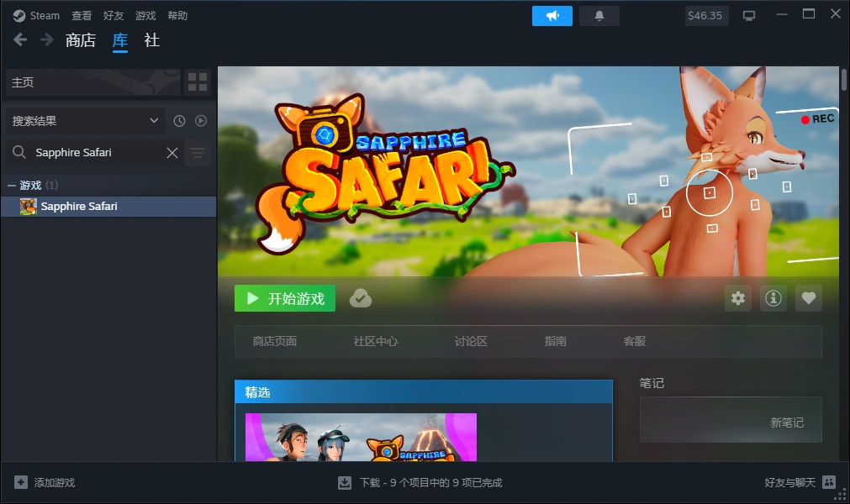The width and height of the screenshot is (850, 504).
Task: View the $46.35 wallet balance
Action: click(705, 16)
